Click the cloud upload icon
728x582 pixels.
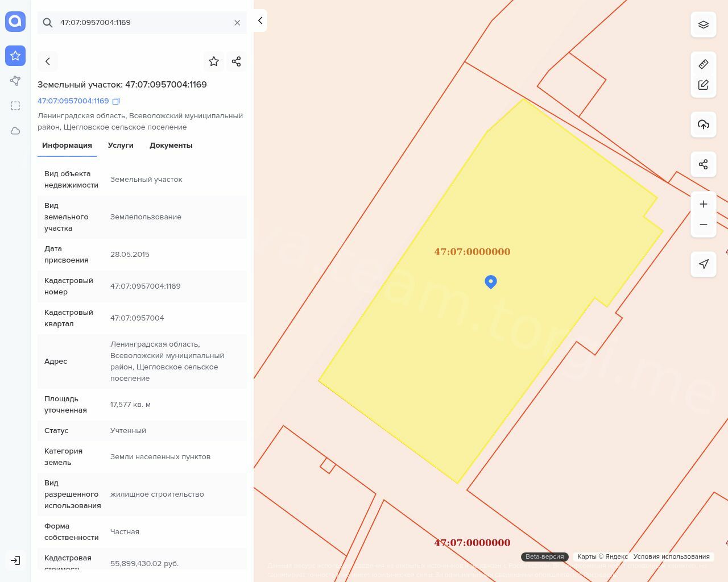703,124
